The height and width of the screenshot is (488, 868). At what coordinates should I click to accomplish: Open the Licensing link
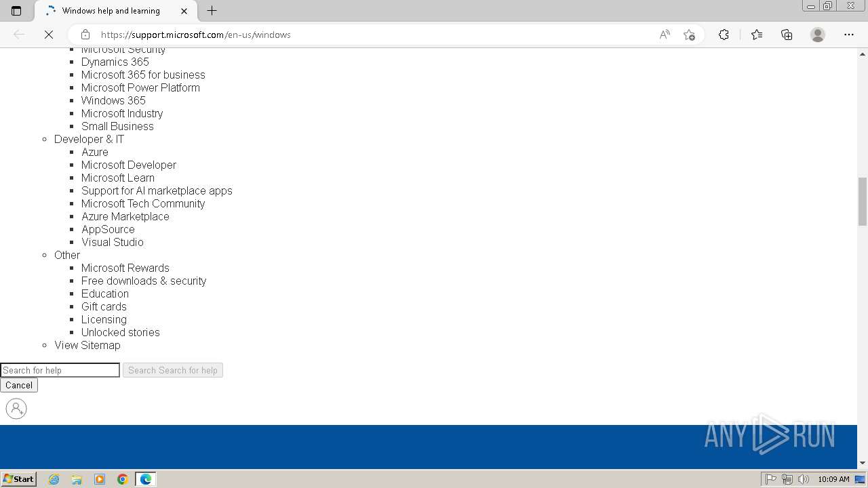(x=104, y=319)
